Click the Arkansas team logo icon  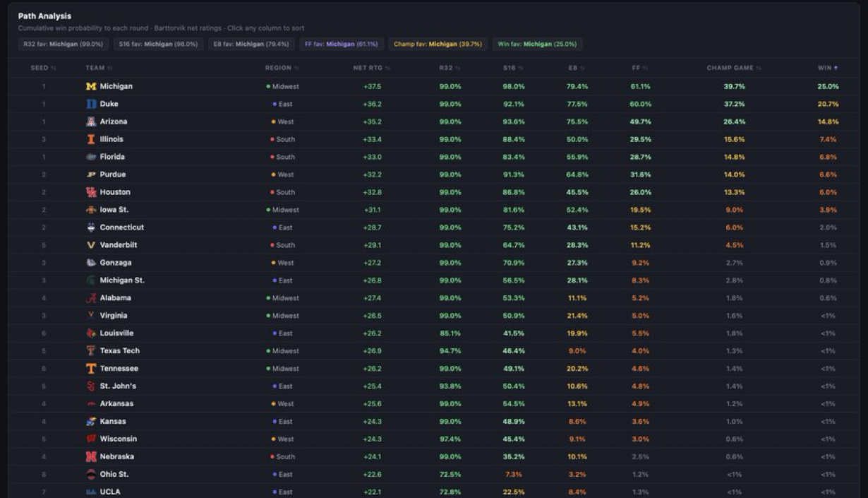point(90,404)
